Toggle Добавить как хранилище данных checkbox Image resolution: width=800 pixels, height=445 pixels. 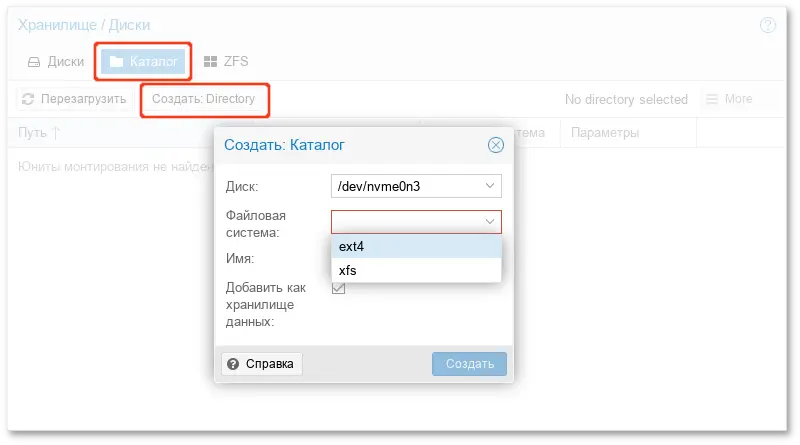click(338, 288)
